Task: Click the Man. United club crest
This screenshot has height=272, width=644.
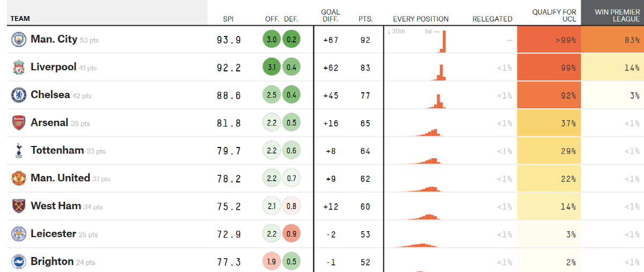Action: pos(19,179)
